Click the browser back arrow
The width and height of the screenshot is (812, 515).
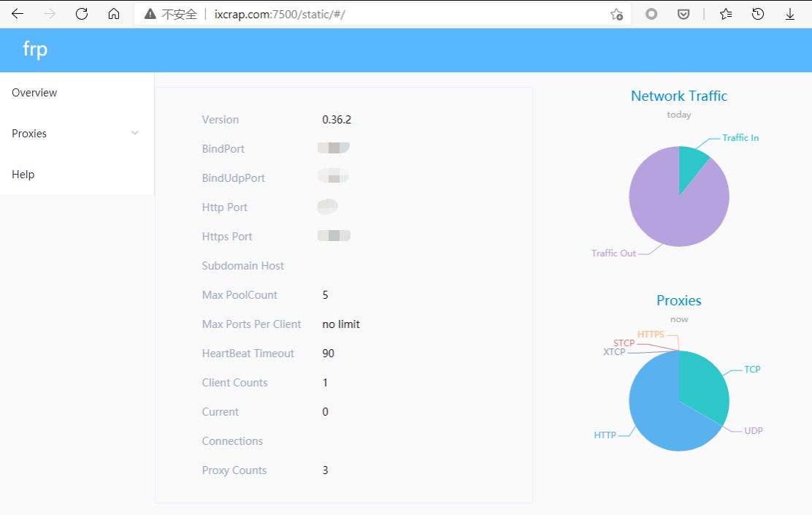coord(18,14)
